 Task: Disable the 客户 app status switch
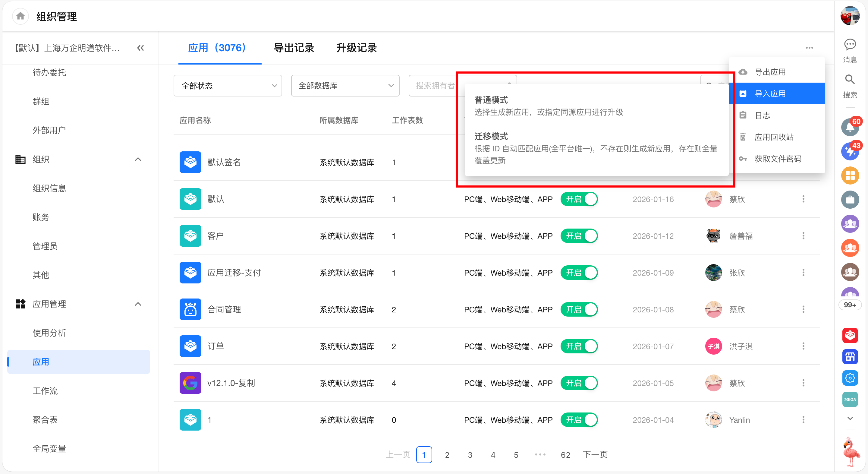point(579,236)
